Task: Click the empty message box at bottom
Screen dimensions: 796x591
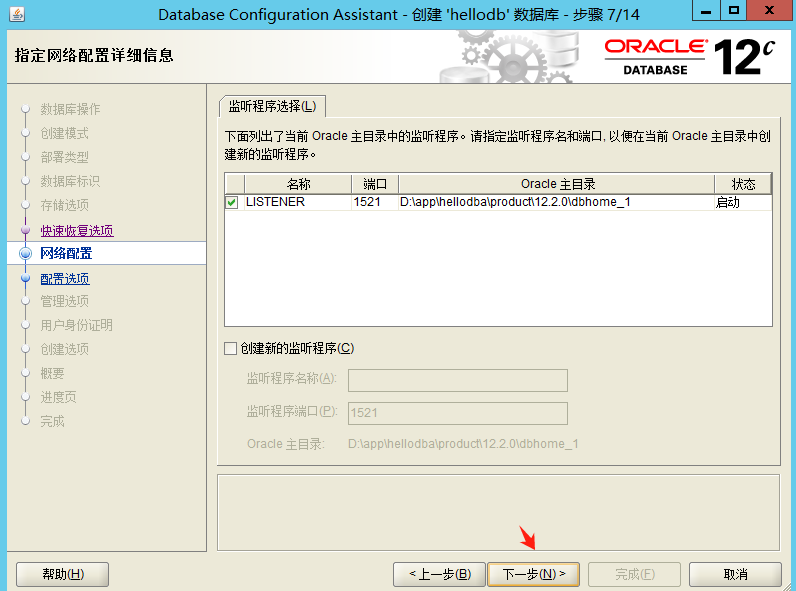Action: click(498, 512)
